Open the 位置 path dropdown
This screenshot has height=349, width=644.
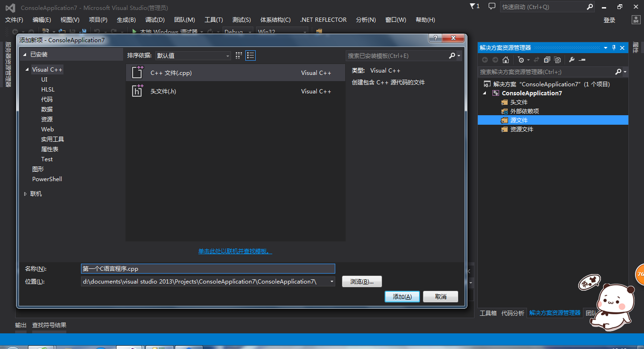click(x=331, y=282)
